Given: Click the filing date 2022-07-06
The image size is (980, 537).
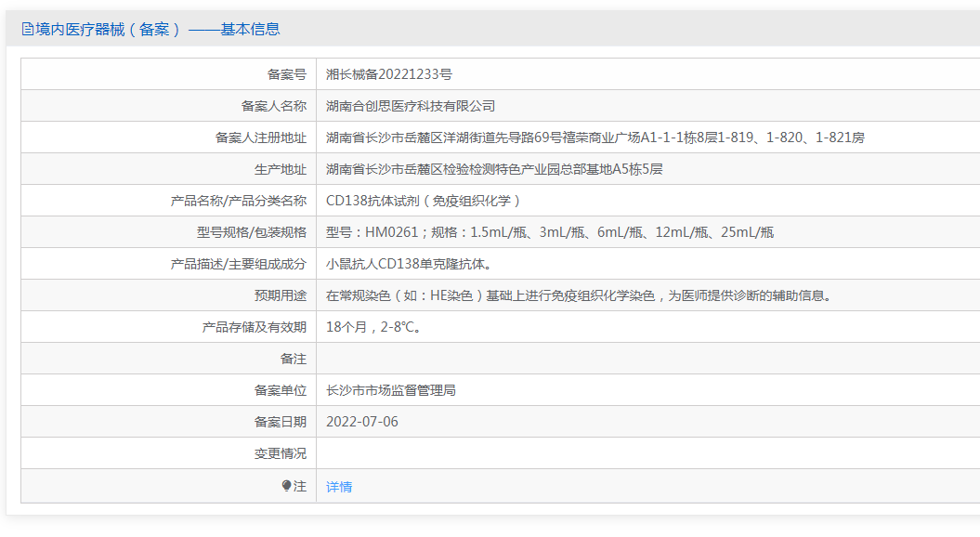Looking at the screenshot, I should coord(362,422).
